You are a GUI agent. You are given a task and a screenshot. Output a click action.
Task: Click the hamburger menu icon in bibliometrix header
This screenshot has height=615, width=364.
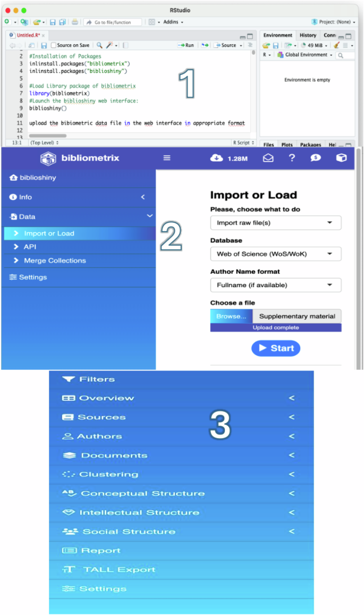point(167,158)
